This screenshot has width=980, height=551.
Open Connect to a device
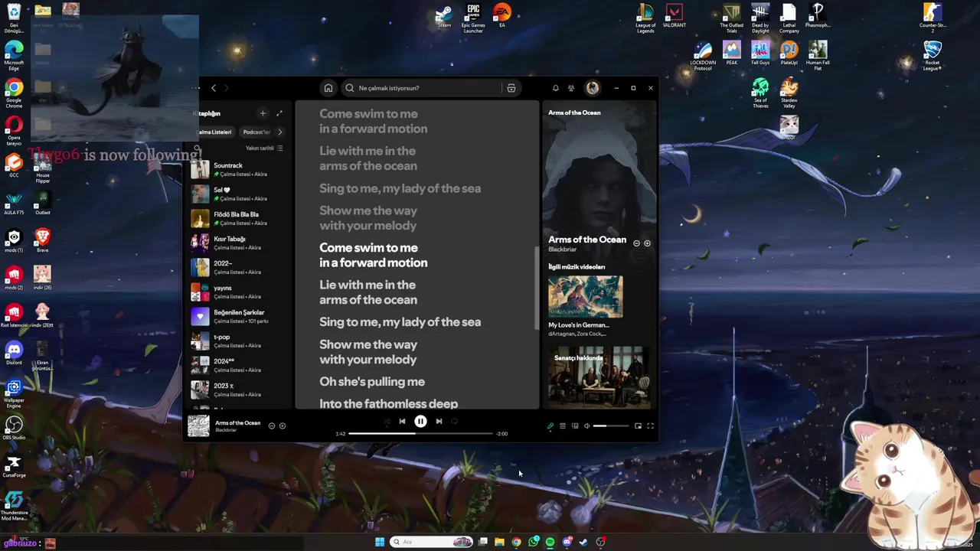tap(575, 425)
